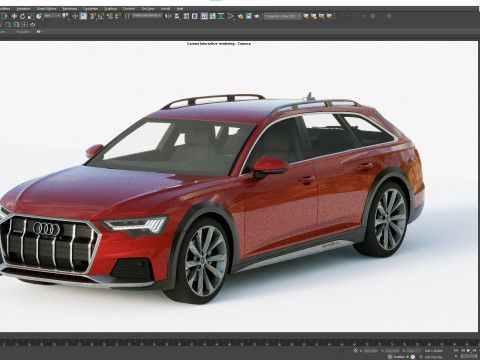Open the Content menu

(129, 9)
